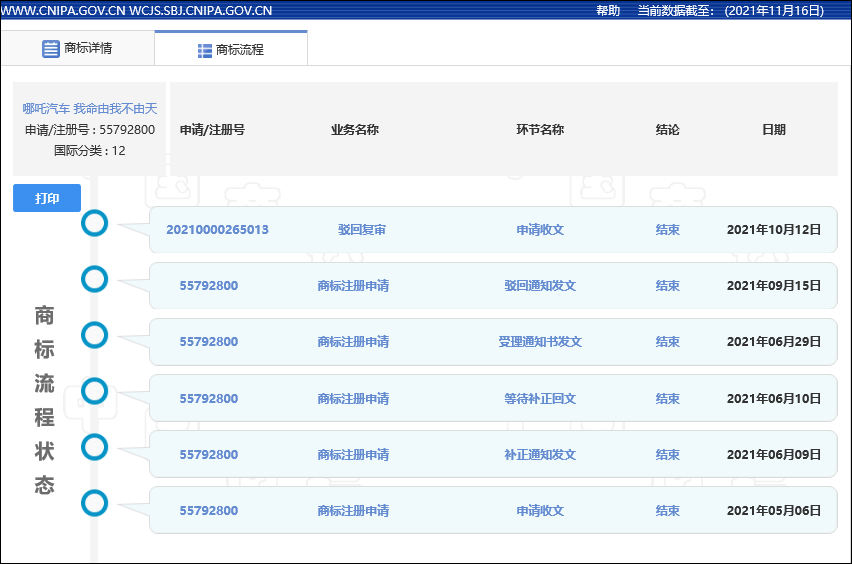Open the 受理通知书发文 step link
This screenshot has height=564, width=852.
tap(540, 342)
